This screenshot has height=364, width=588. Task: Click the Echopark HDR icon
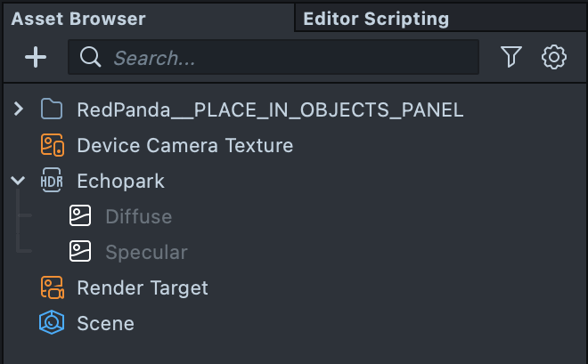click(x=53, y=181)
